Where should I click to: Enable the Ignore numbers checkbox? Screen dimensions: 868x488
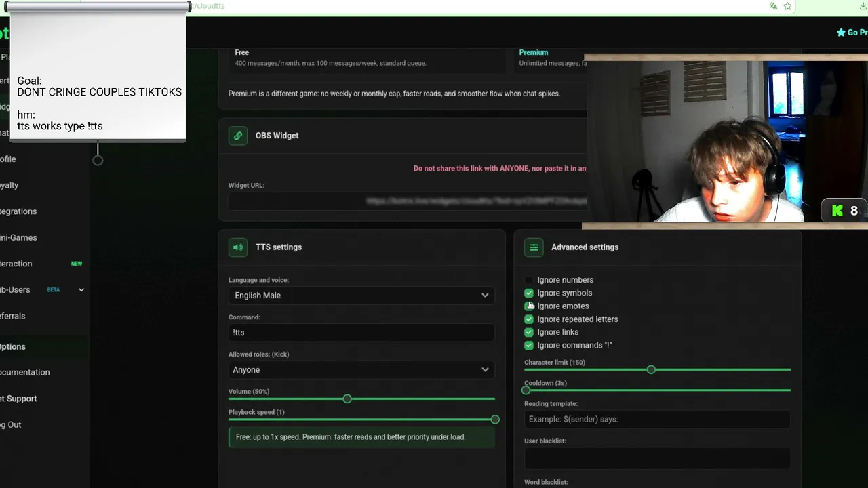point(529,280)
